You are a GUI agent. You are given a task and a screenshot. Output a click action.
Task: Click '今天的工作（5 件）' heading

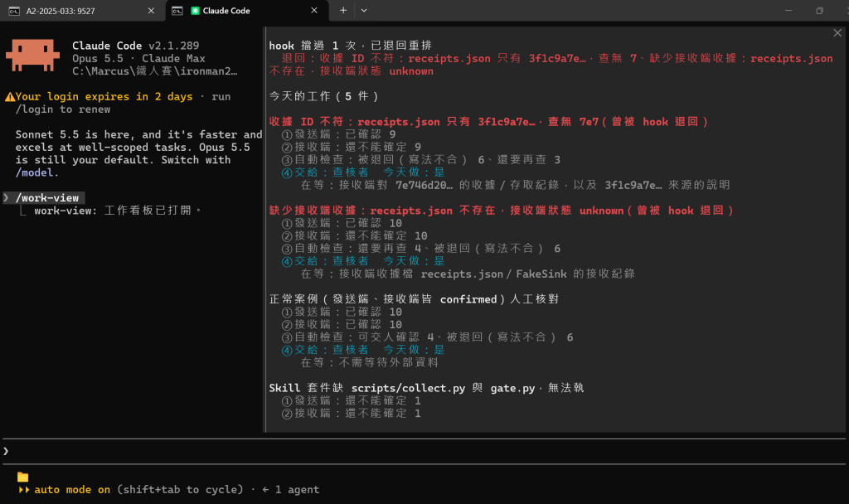[324, 96]
